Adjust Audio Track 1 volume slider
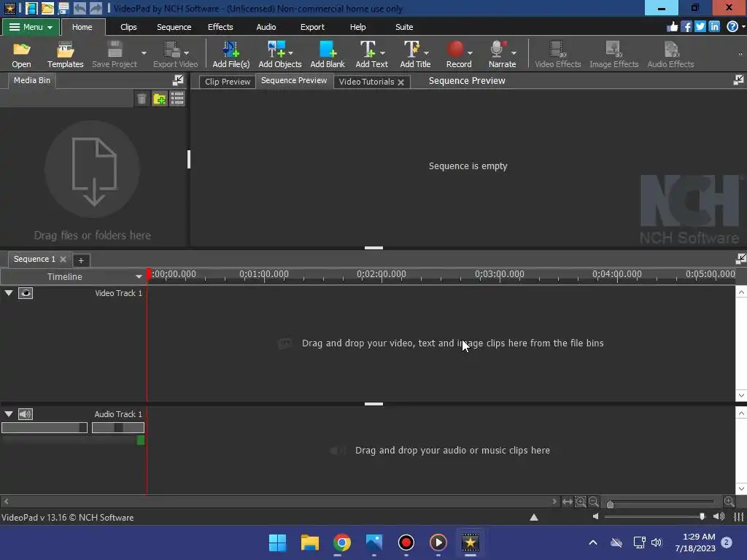Screen dimensions: 747x560 pyautogui.click(x=44, y=427)
